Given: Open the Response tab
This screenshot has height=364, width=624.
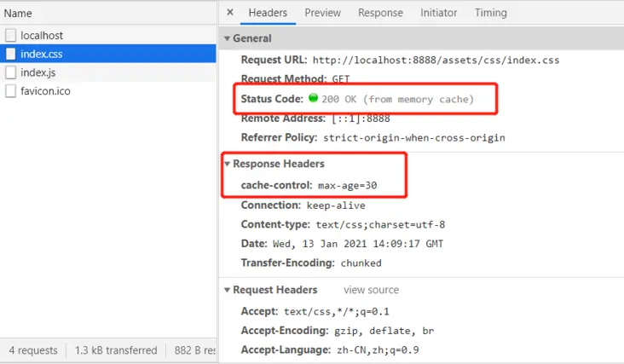Looking at the screenshot, I should coord(380,13).
